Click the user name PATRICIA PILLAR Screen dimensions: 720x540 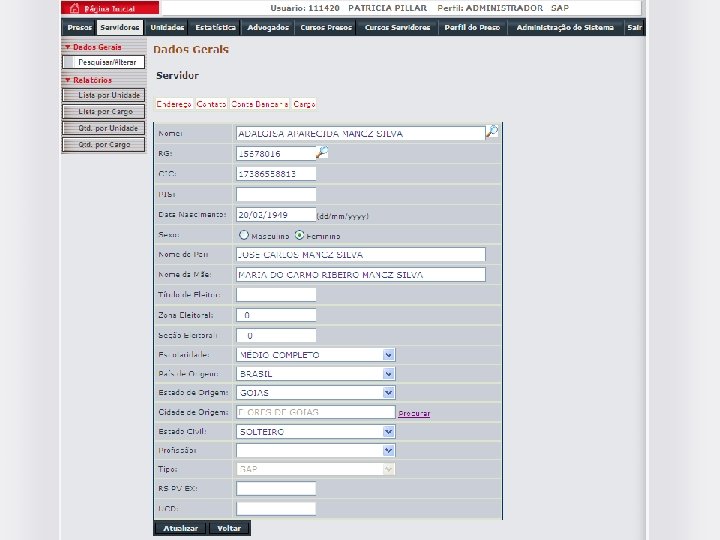(x=388, y=8)
